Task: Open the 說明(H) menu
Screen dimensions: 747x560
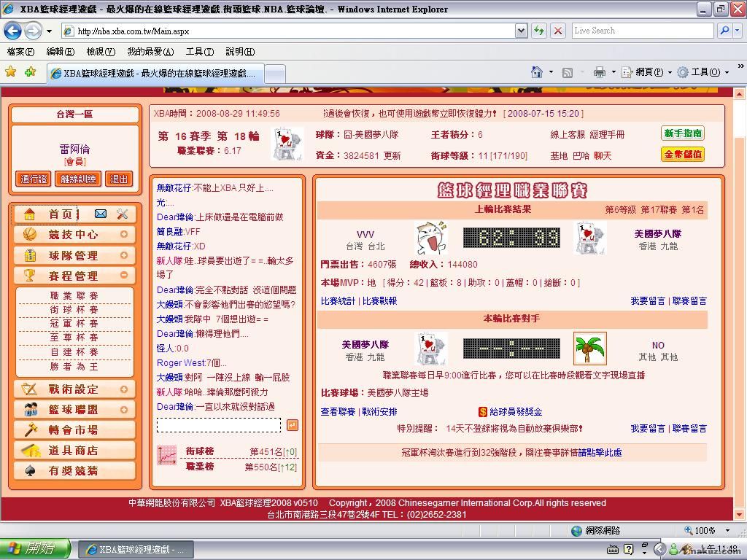Action: point(240,52)
